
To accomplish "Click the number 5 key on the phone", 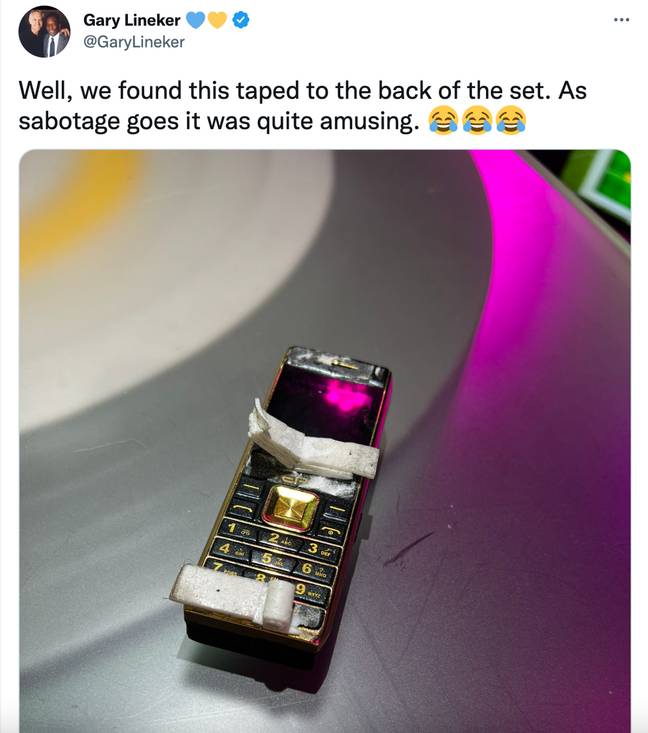I will [272, 558].
